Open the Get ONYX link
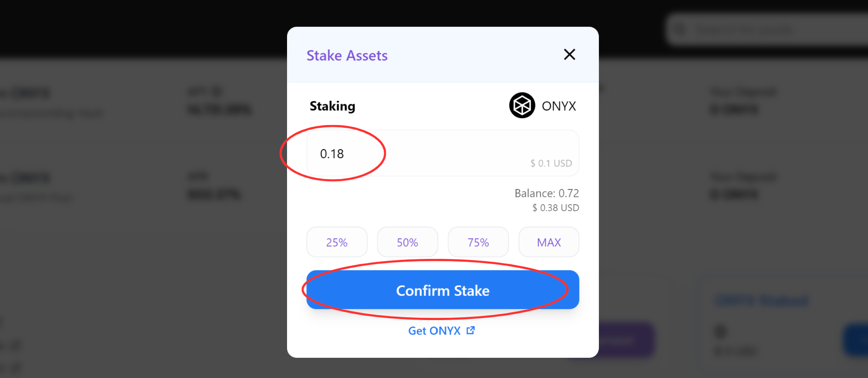Image resolution: width=868 pixels, height=378 pixels. [435, 331]
